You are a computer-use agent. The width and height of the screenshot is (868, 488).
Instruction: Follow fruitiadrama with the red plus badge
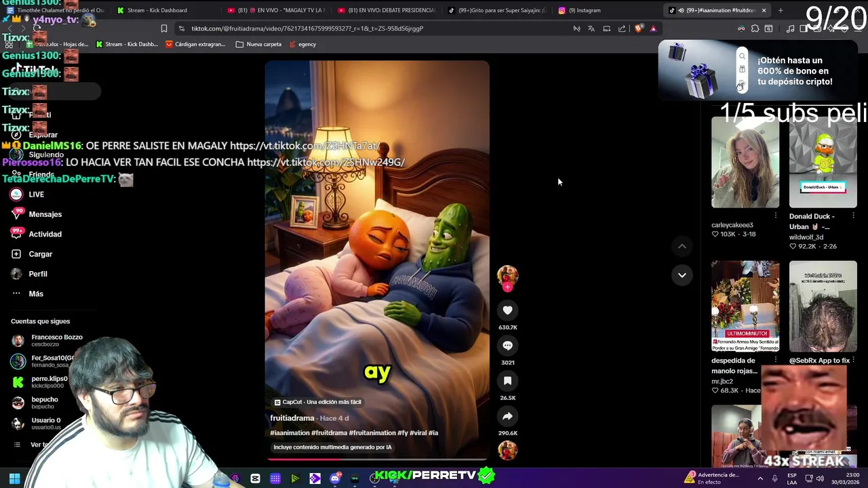point(507,287)
